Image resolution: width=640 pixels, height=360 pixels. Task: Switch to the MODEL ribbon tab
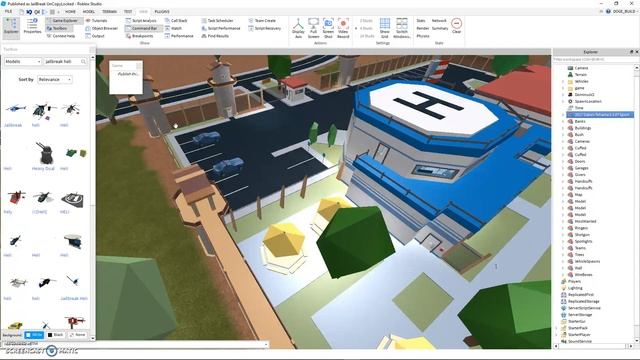89,11
